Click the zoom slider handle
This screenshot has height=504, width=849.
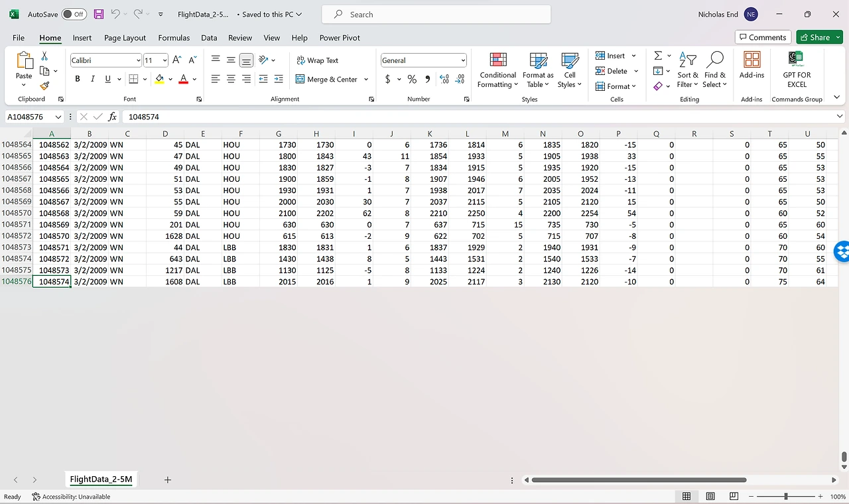pos(786,496)
